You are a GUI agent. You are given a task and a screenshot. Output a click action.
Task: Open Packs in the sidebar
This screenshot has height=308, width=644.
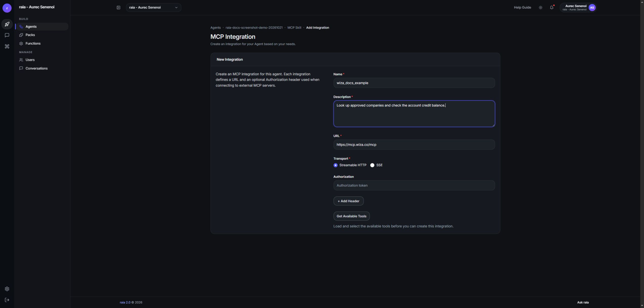[x=42, y=35]
